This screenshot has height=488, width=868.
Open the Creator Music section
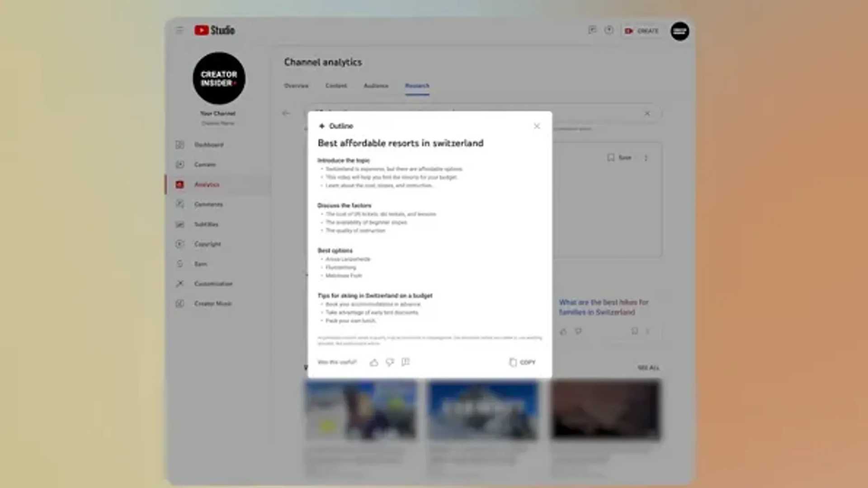click(x=212, y=304)
